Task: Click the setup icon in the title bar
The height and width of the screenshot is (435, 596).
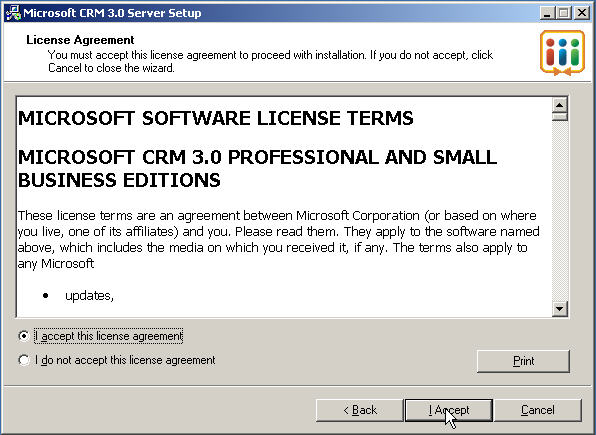Action: 13,13
